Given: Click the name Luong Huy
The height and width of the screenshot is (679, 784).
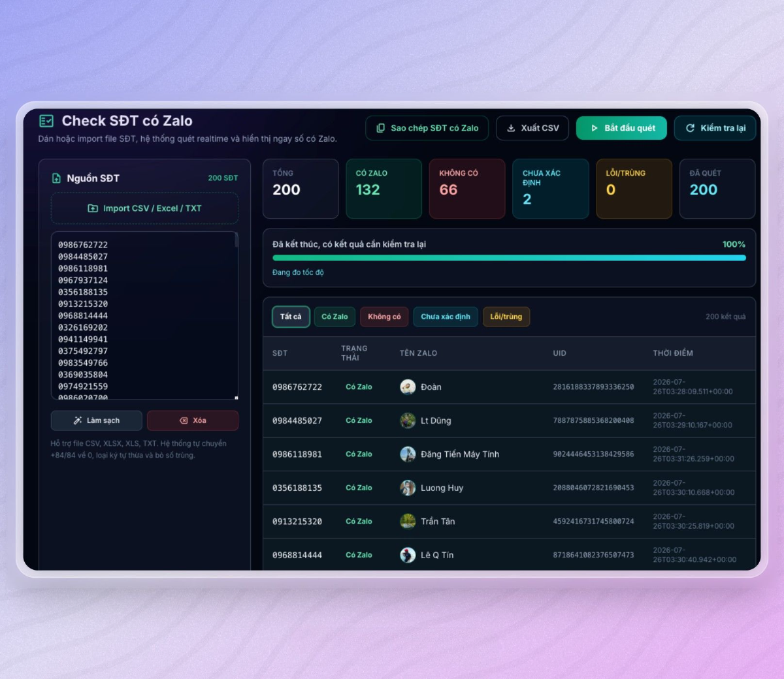Looking at the screenshot, I should tap(442, 488).
